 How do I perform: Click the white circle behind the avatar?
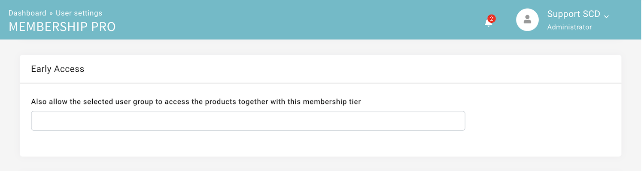[528, 20]
